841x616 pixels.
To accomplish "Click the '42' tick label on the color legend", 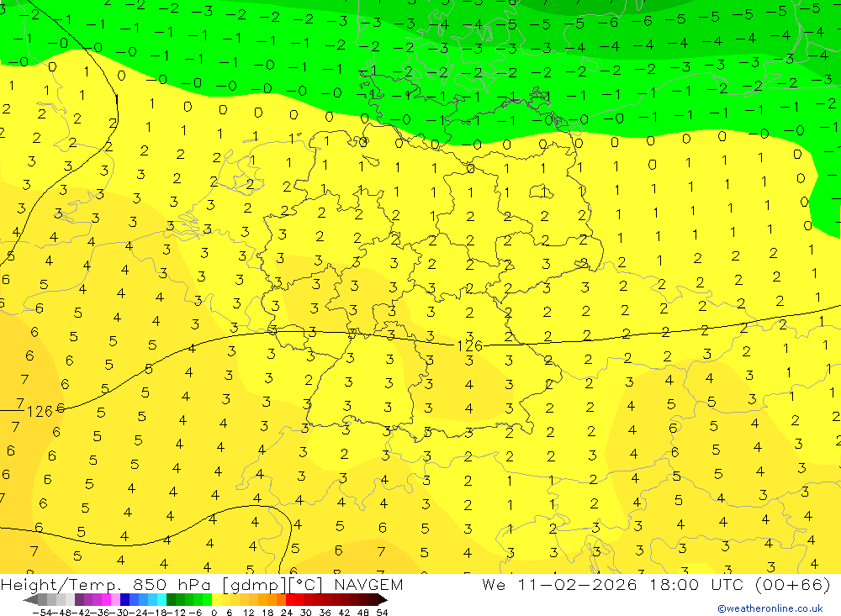I will tap(344, 613).
